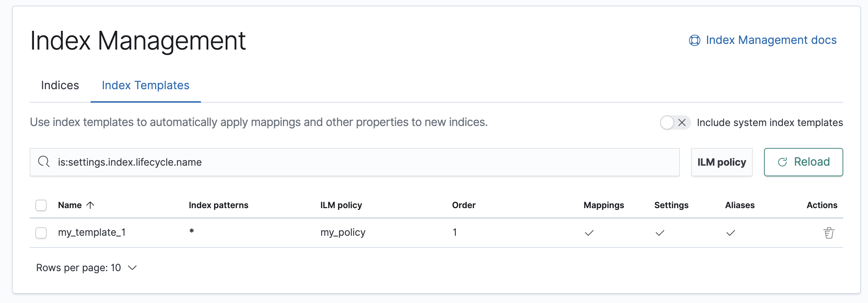Switch to the Indices tab

point(60,85)
